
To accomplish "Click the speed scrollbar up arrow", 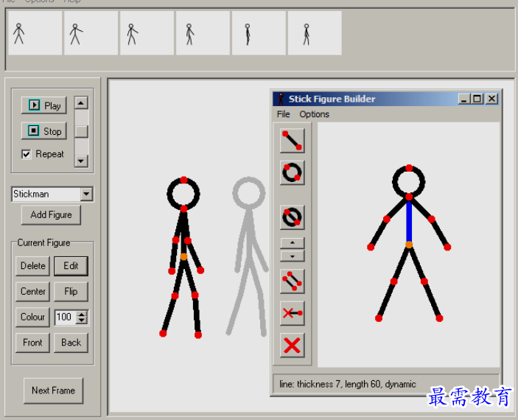I will click(x=81, y=102).
